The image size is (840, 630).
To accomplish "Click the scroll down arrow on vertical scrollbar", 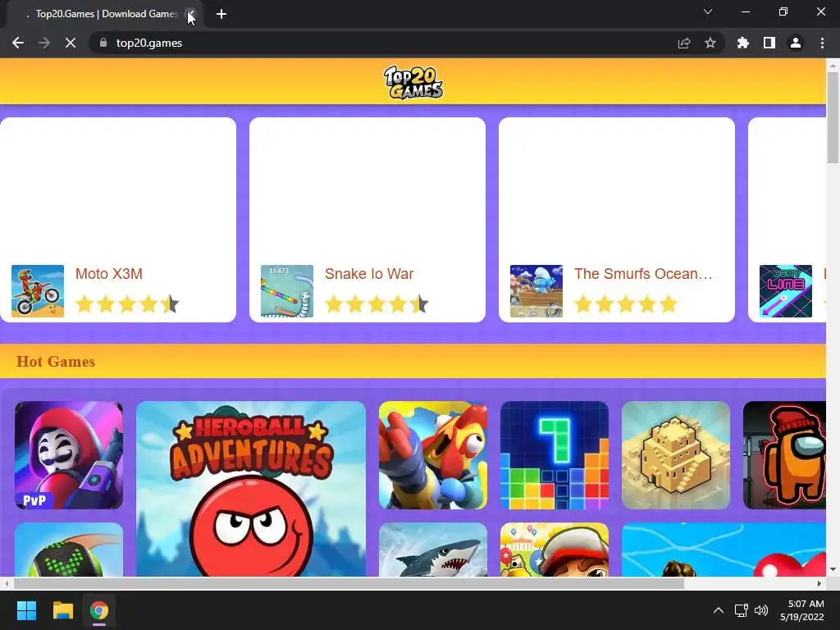I will (x=833, y=569).
